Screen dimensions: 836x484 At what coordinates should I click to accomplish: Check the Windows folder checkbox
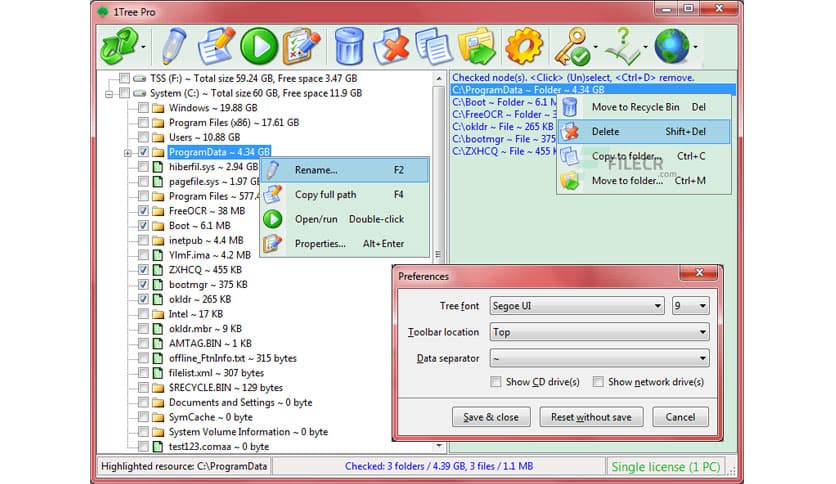(143, 108)
